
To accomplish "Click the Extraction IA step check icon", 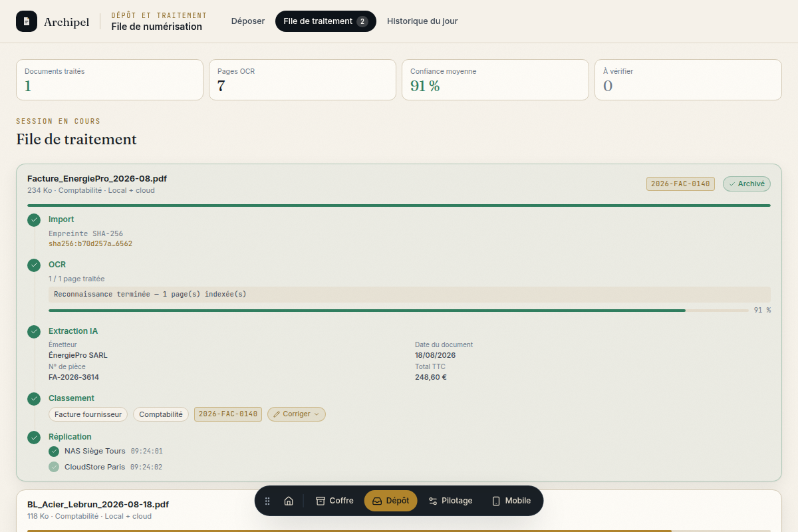I will point(34,331).
